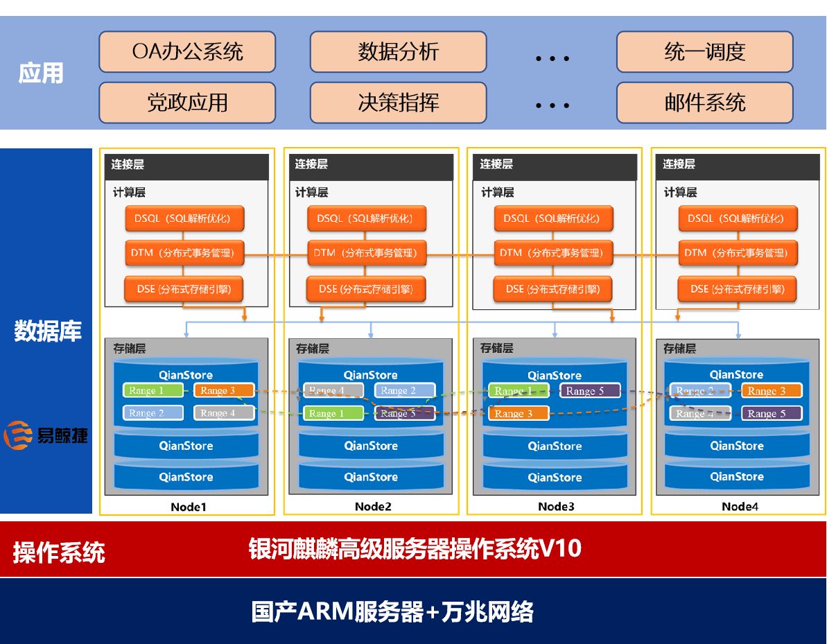This screenshot has width=827, height=644.
Task: Click the 操作系统 layer label
Action: pyautogui.click(x=59, y=552)
